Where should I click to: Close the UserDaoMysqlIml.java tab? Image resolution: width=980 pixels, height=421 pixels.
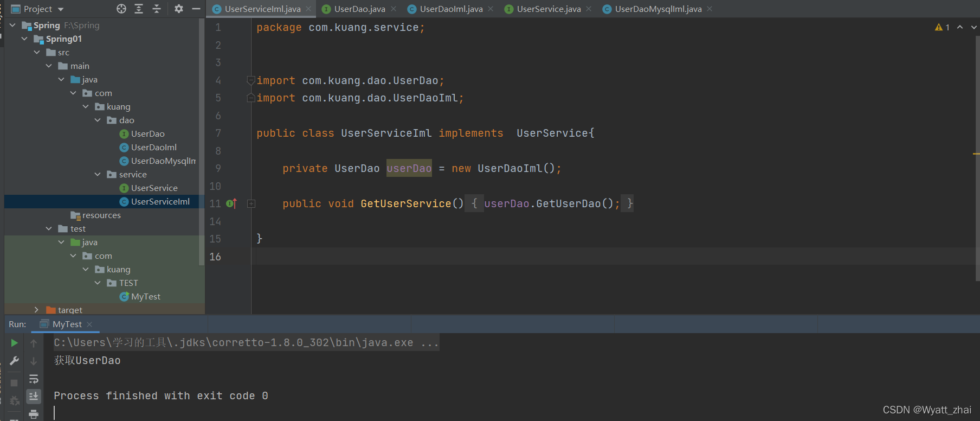pyautogui.click(x=710, y=9)
